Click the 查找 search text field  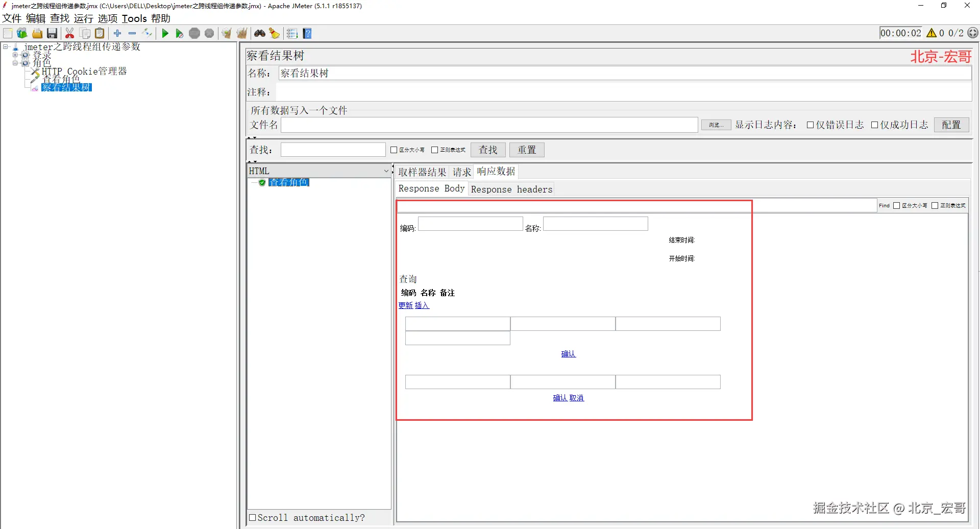(333, 150)
